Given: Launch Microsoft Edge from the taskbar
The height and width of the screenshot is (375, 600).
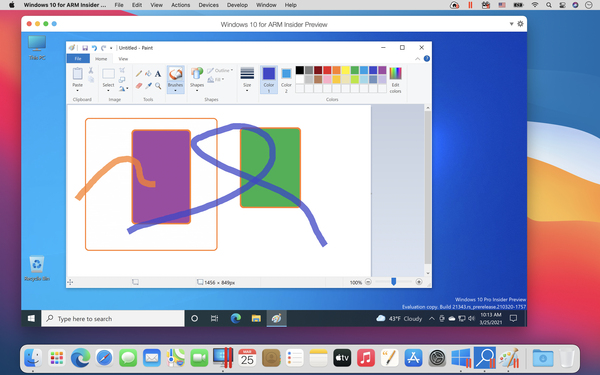Looking at the screenshot, I should click(x=236, y=318).
